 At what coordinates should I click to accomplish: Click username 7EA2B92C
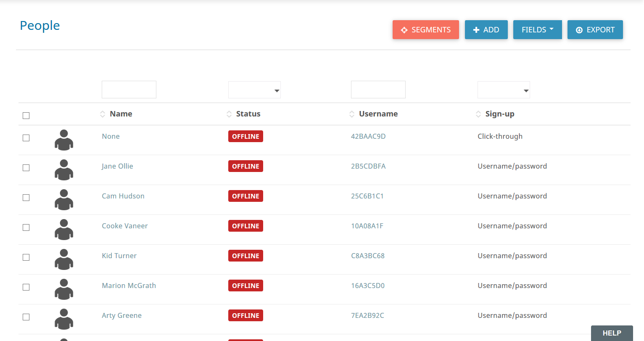click(368, 315)
